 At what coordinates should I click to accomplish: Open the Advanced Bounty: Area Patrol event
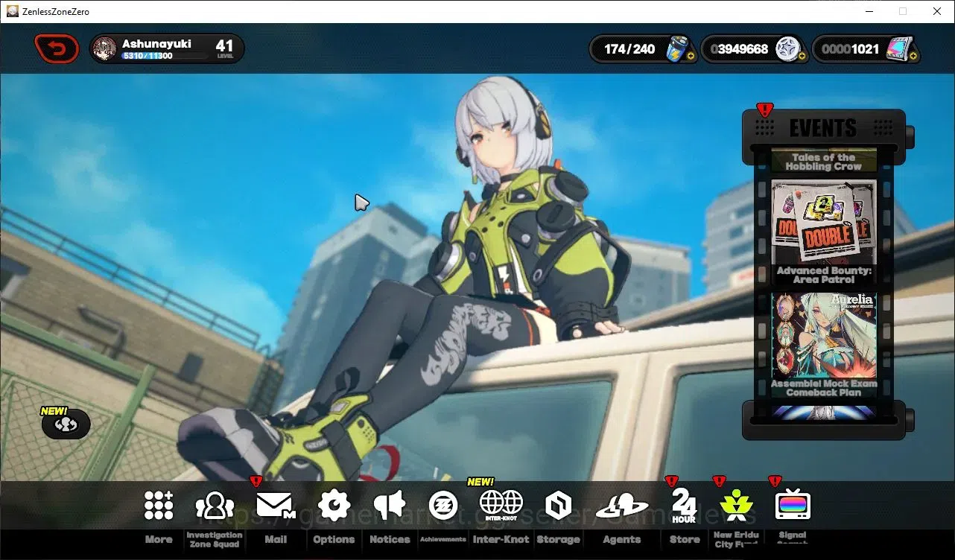823,232
